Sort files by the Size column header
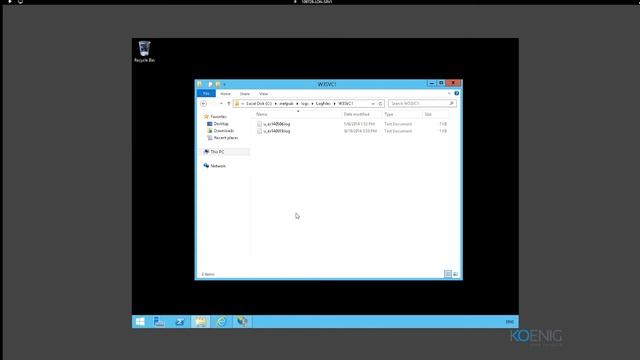The image size is (640, 360). 428,114
